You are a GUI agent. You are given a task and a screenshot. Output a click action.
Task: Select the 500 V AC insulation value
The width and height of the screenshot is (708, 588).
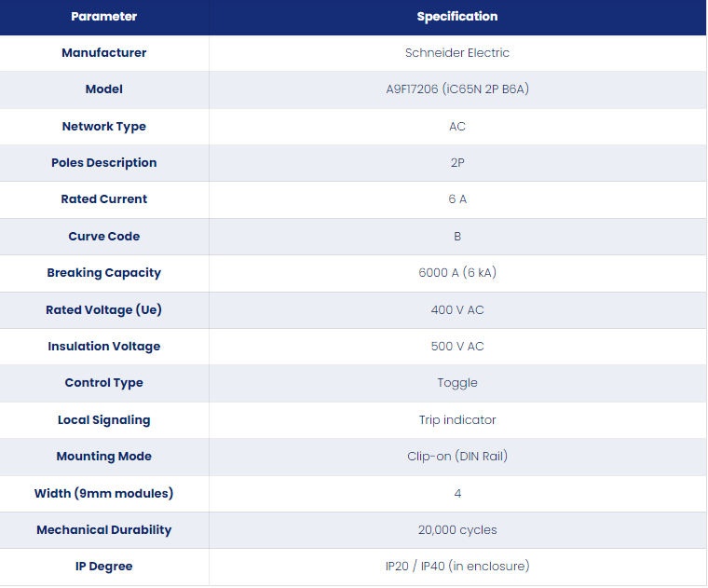coord(457,347)
